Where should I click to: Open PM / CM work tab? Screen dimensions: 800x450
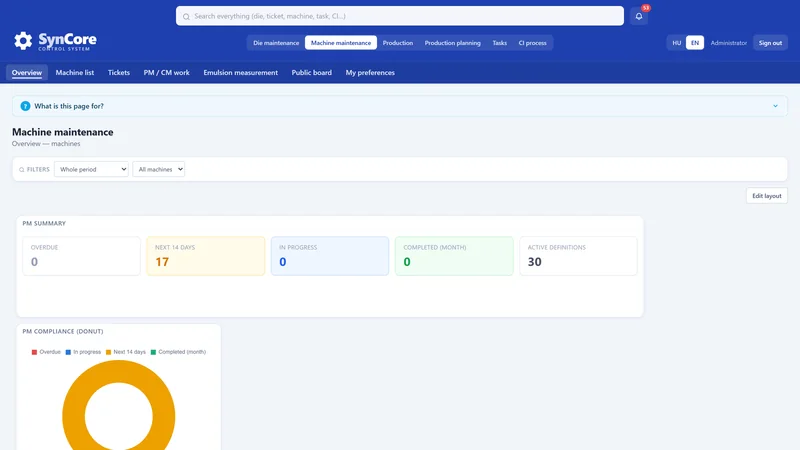click(x=166, y=72)
